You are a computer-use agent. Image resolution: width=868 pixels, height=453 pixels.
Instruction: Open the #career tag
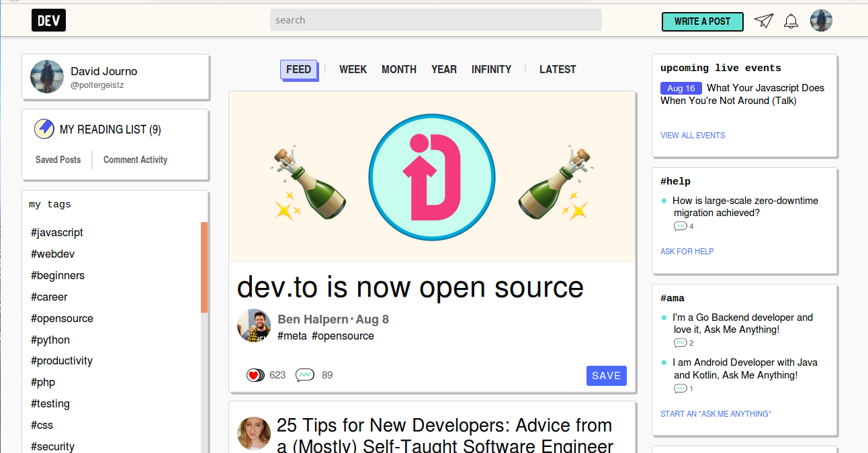[x=49, y=297]
